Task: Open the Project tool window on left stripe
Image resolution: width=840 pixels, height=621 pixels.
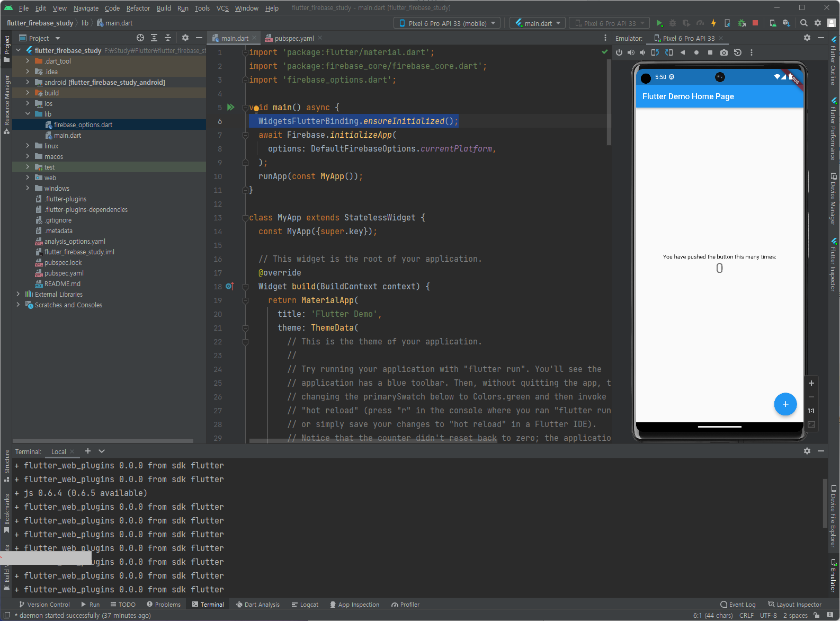Action: coord(7,49)
